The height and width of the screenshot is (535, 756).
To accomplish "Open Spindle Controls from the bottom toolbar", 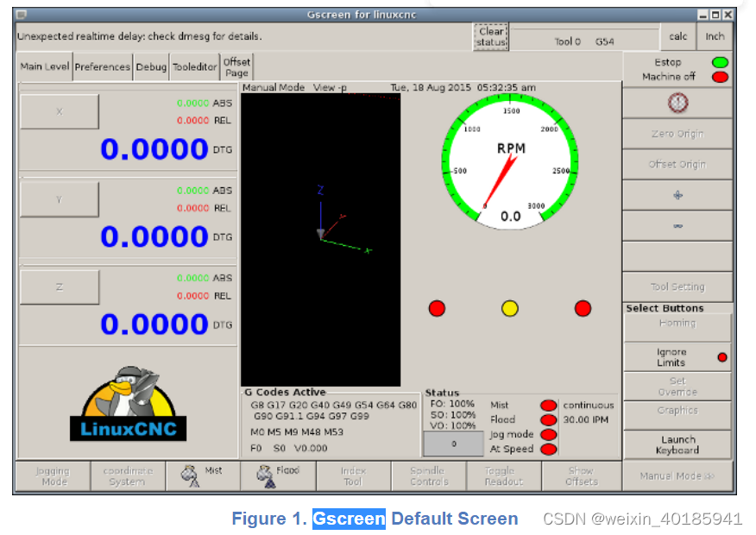I will click(429, 475).
